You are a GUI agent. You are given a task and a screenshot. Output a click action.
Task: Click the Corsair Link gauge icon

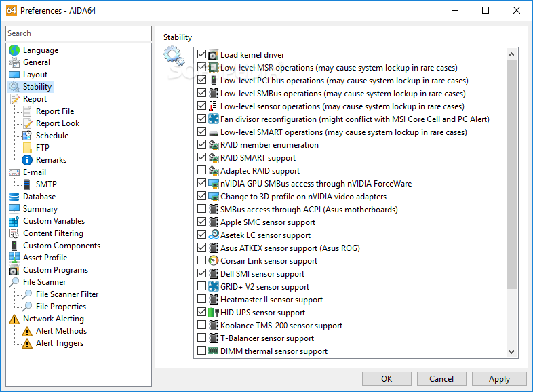click(214, 260)
